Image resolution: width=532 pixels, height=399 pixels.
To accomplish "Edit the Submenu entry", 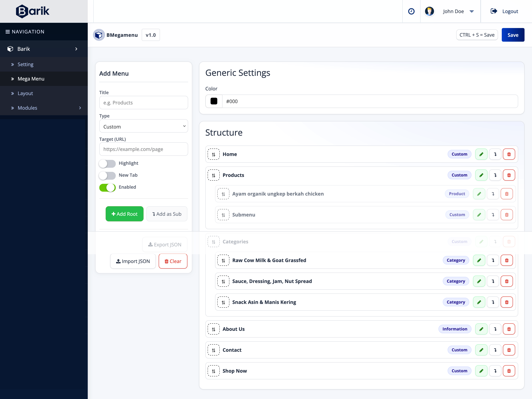I will (x=479, y=214).
